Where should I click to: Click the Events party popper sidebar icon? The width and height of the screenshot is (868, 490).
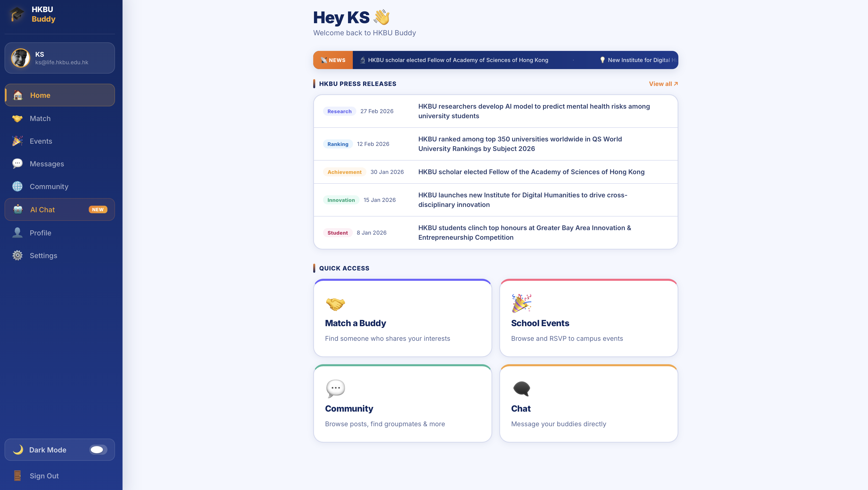tap(17, 141)
